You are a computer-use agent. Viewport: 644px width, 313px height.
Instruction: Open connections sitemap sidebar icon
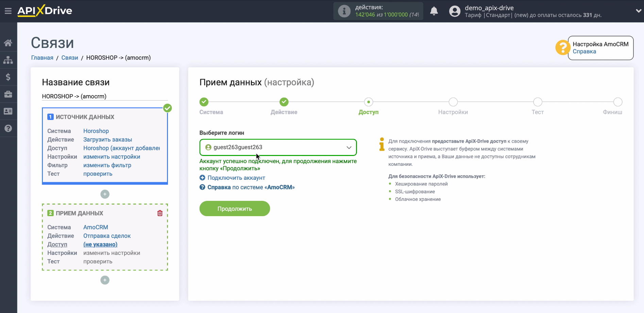point(8,60)
